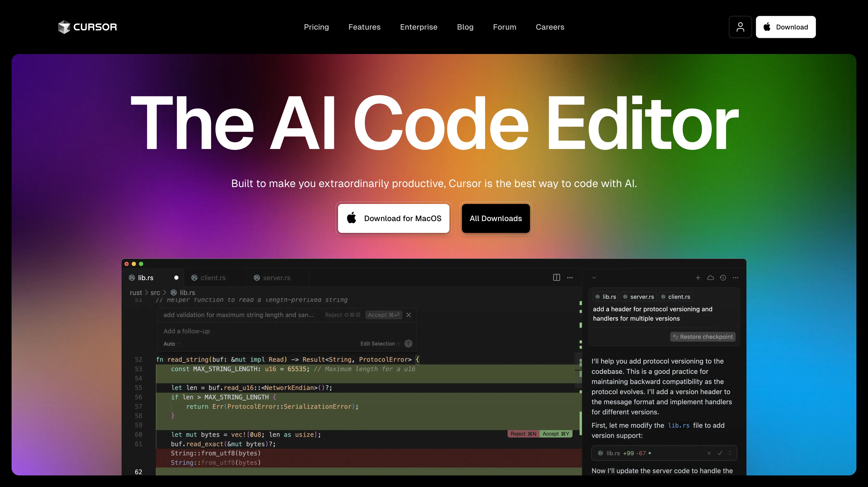Click the rust breadcrumb segment
The width and height of the screenshot is (868, 487).
[x=136, y=292]
